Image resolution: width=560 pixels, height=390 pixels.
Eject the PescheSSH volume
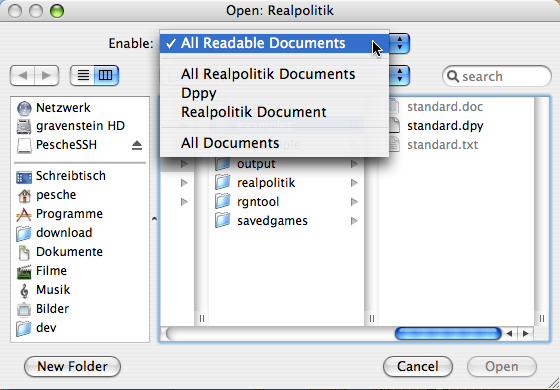(137, 145)
